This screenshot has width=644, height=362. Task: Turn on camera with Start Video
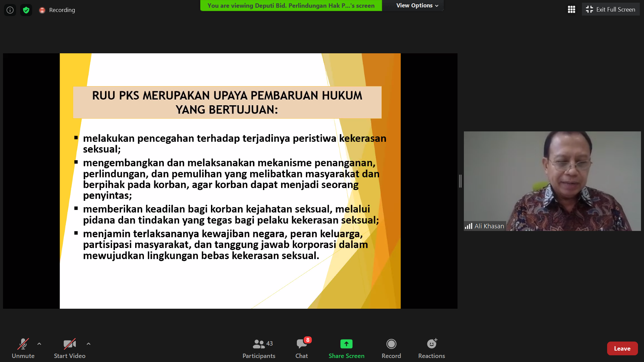click(x=70, y=349)
